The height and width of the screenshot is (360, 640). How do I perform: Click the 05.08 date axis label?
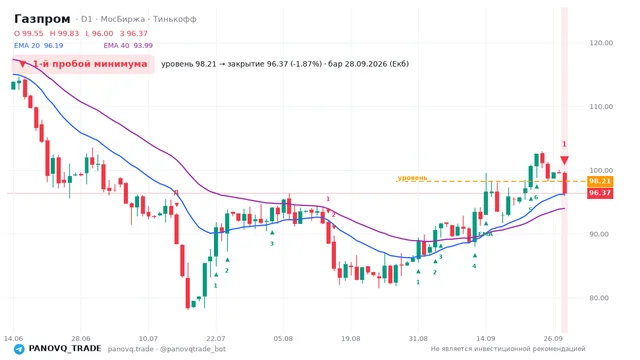[283, 338]
